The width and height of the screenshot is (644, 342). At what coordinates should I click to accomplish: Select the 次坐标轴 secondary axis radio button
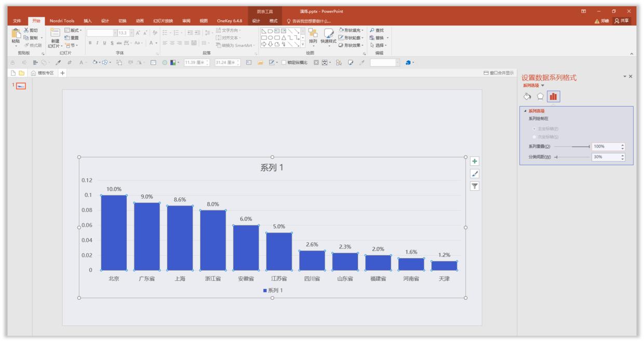[x=534, y=137]
